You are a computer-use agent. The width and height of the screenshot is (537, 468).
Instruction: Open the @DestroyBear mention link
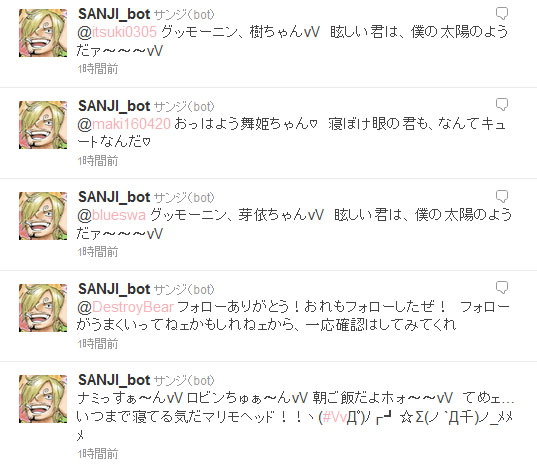(125, 307)
